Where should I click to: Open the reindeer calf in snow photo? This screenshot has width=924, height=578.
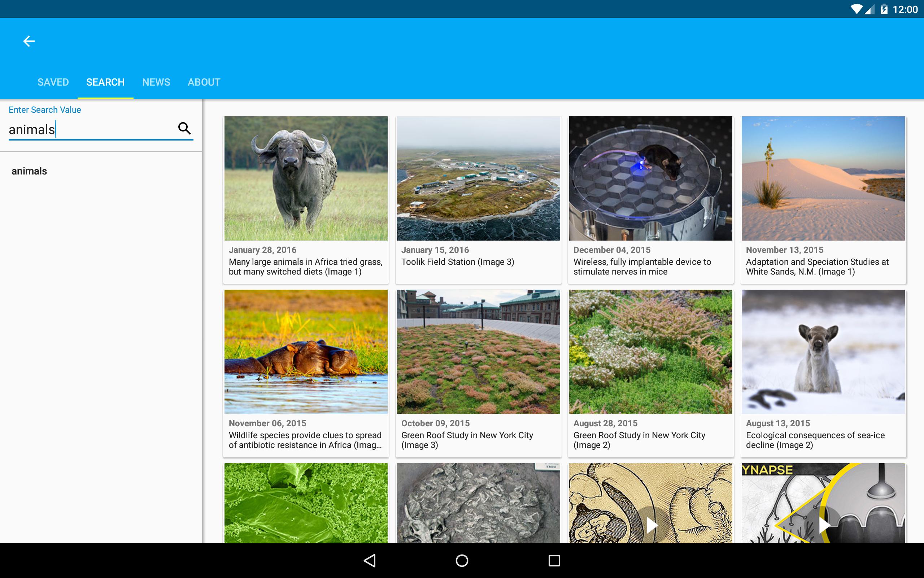coord(823,352)
